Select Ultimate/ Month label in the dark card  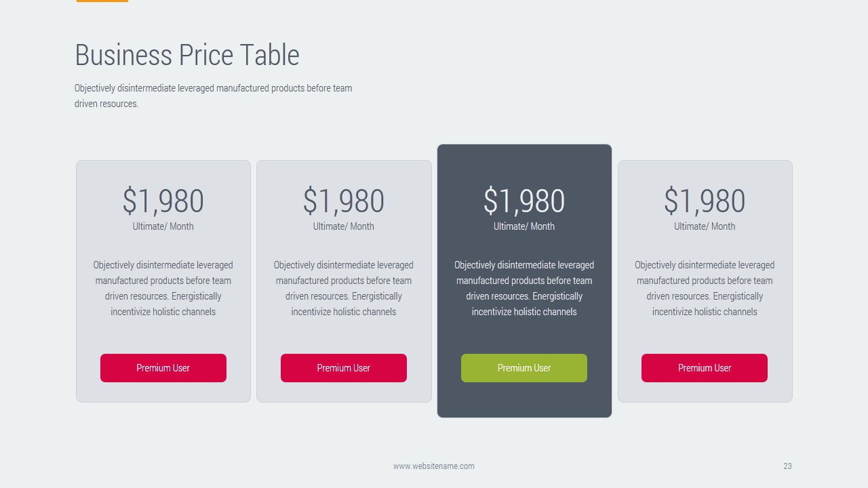coord(524,226)
